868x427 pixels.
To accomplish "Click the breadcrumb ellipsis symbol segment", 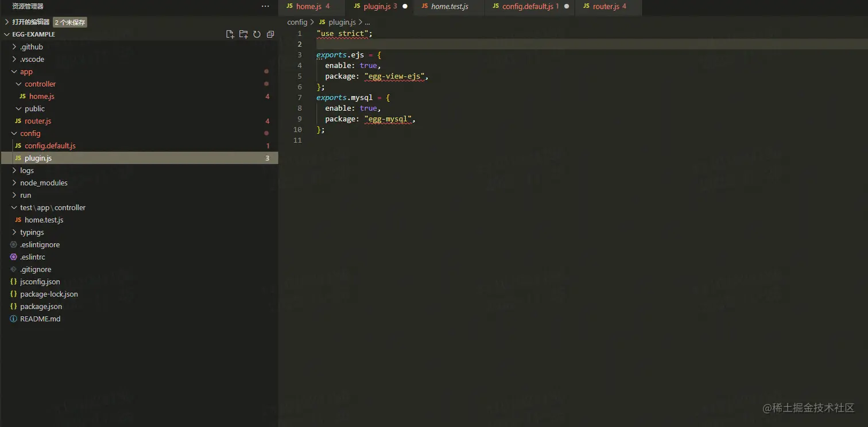I will click(x=367, y=22).
